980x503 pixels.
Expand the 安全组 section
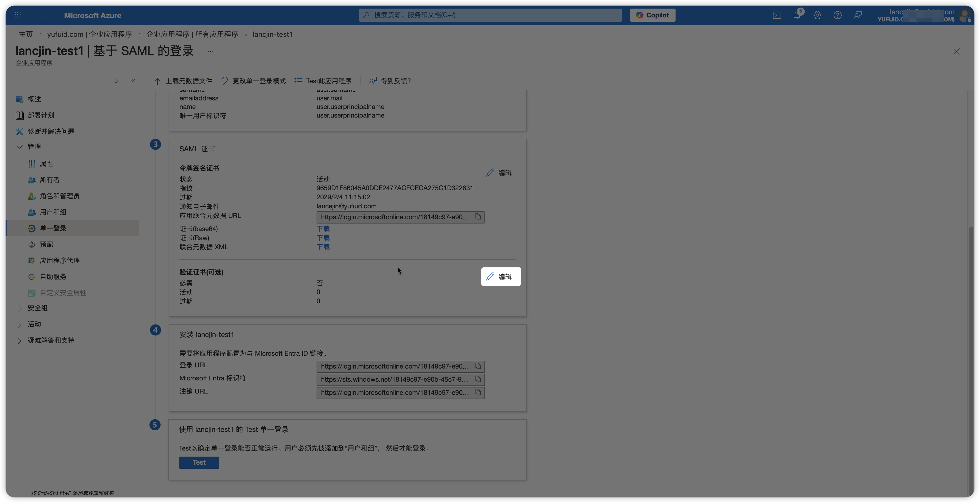[x=20, y=308]
